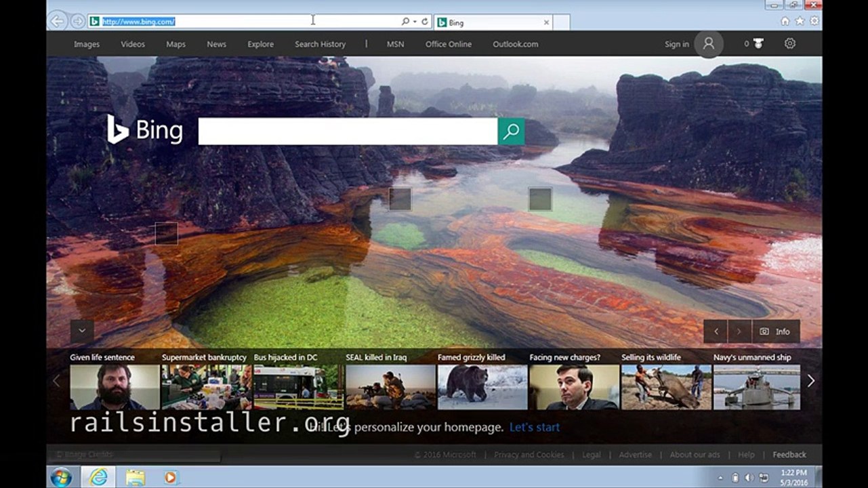
Task: Click the Sign in link
Action: click(x=677, y=44)
